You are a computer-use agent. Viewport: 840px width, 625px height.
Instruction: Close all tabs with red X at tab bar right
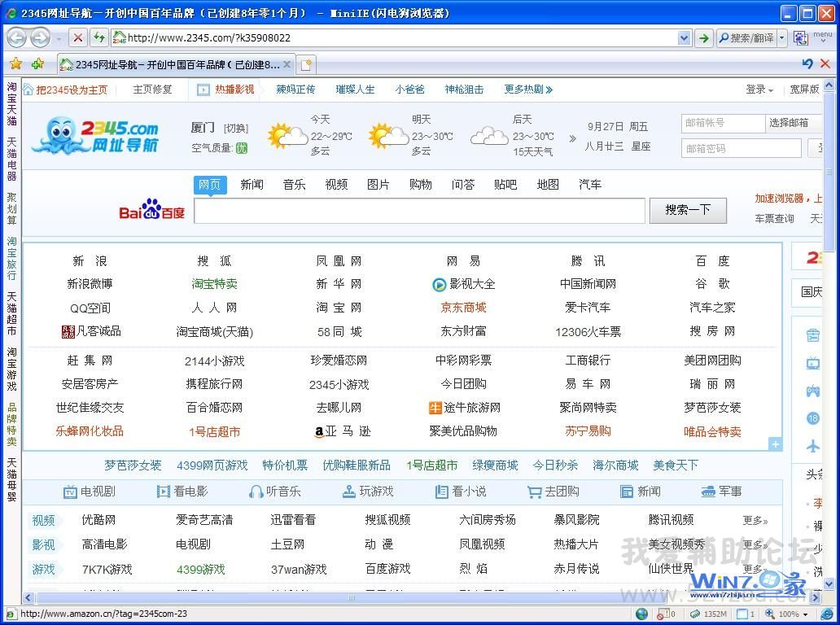(x=825, y=63)
